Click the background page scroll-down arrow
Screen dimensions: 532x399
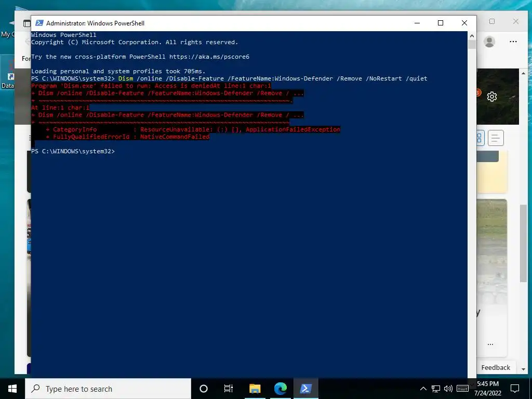(x=523, y=369)
